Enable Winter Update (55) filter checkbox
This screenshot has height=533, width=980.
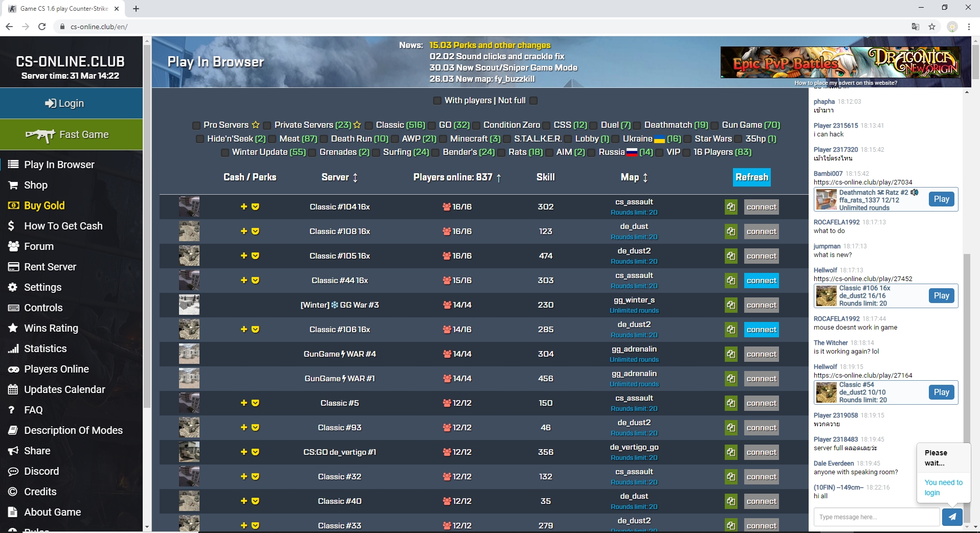coord(225,152)
